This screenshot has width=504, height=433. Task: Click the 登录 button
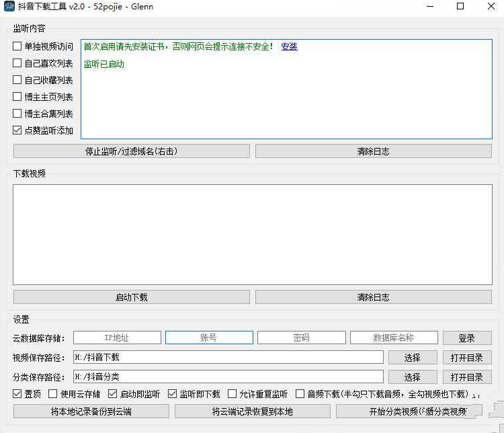pyautogui.click(x=467, y=338)
